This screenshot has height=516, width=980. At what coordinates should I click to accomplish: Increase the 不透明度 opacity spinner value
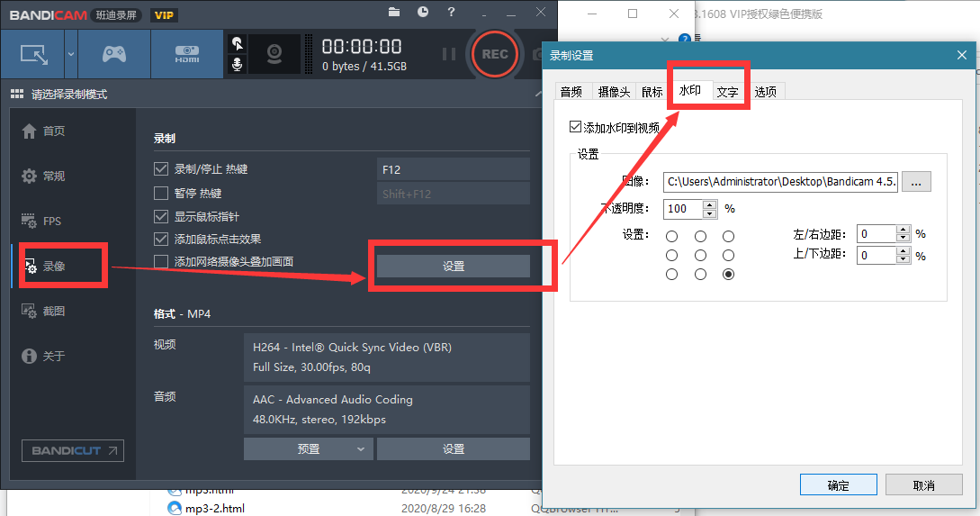point(709,204)
